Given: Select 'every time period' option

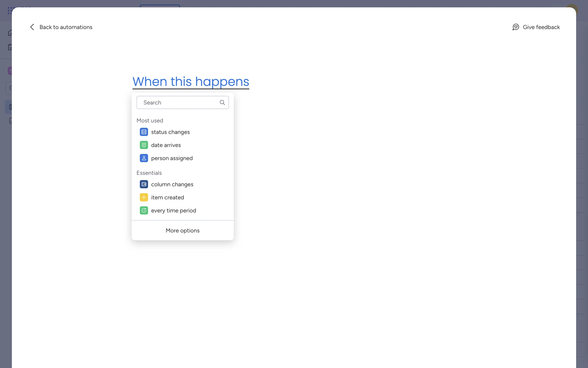Looking at the screenshot, I should point(173,211).
